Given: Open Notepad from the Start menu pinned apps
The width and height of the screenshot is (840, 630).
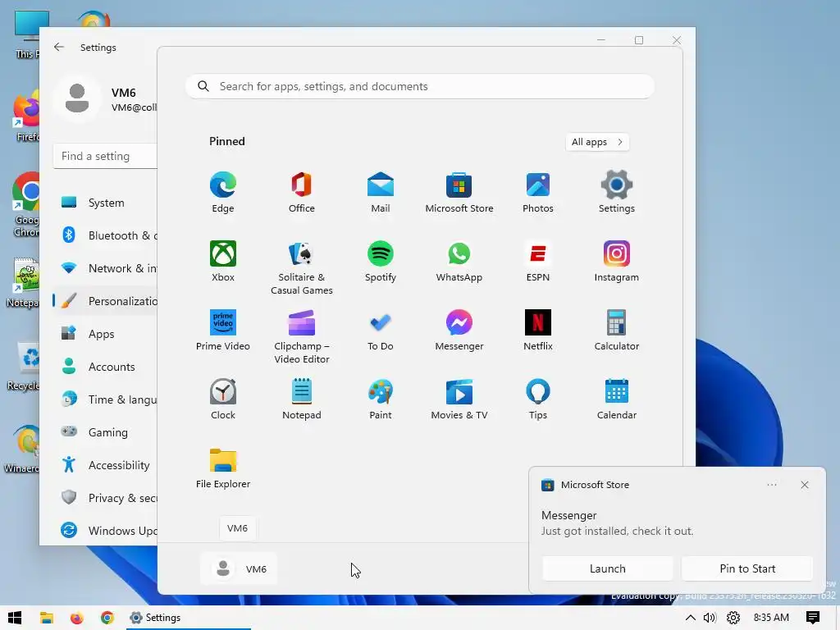Looking at the screenshot, I should pyautogui.click(x=302, y=399).
